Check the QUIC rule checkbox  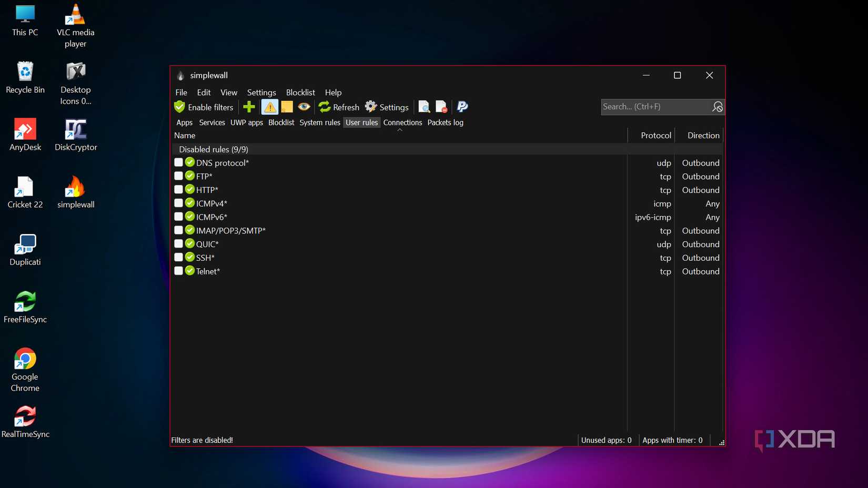click(x=178, y=243)
